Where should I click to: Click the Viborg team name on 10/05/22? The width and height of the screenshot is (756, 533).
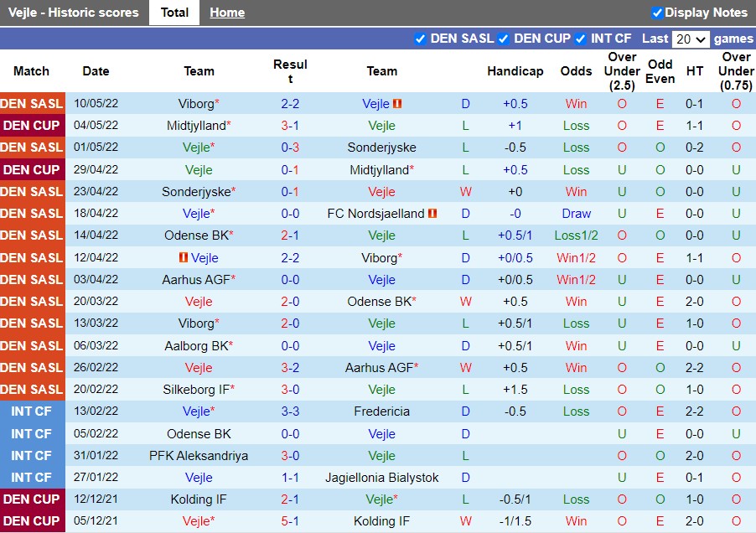click(196, 104)
